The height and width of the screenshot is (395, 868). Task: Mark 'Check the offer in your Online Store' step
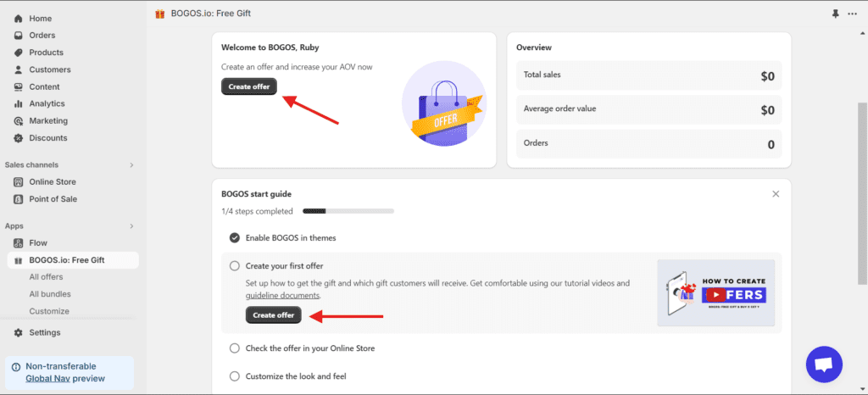click(235, 348)
